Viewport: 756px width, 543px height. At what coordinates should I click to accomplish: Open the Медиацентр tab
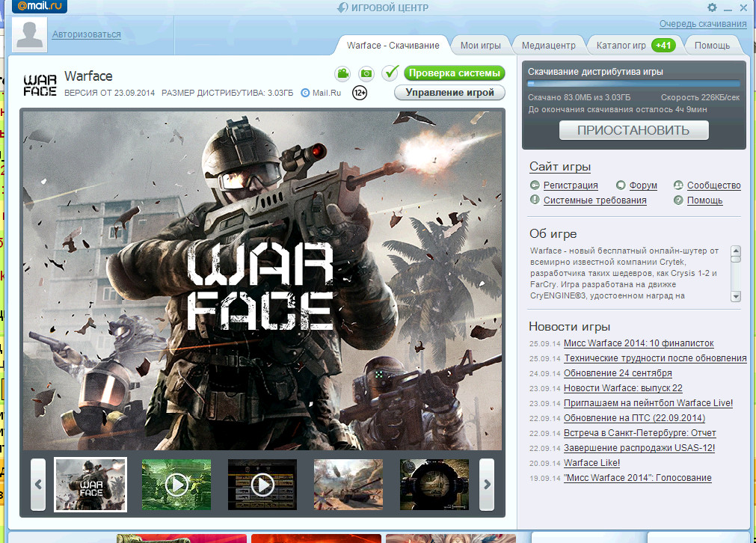pyautogui.click(x=548, y=46)
